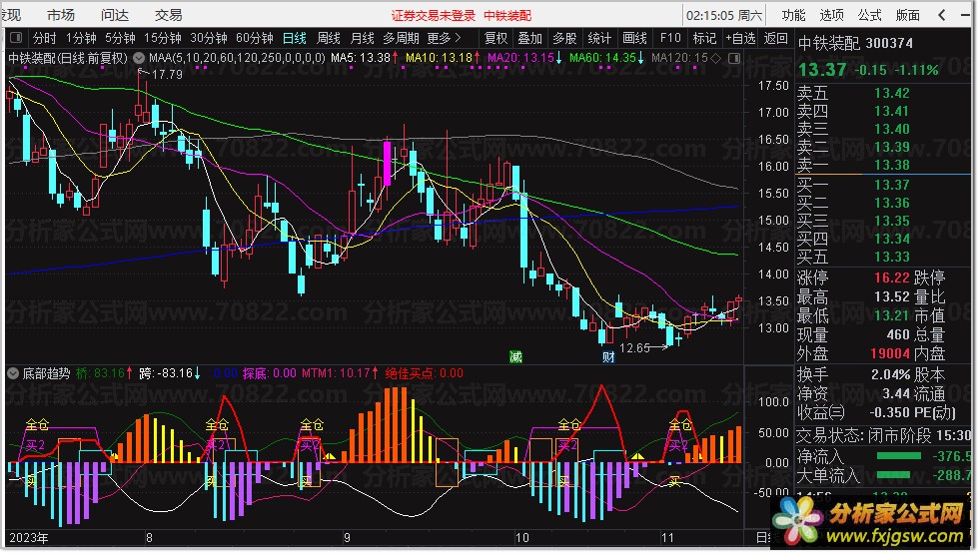Image resolution: width=980 pixels, height=553 pixels.
Task: Open the 市场 menu
Action: click(61, 15)
